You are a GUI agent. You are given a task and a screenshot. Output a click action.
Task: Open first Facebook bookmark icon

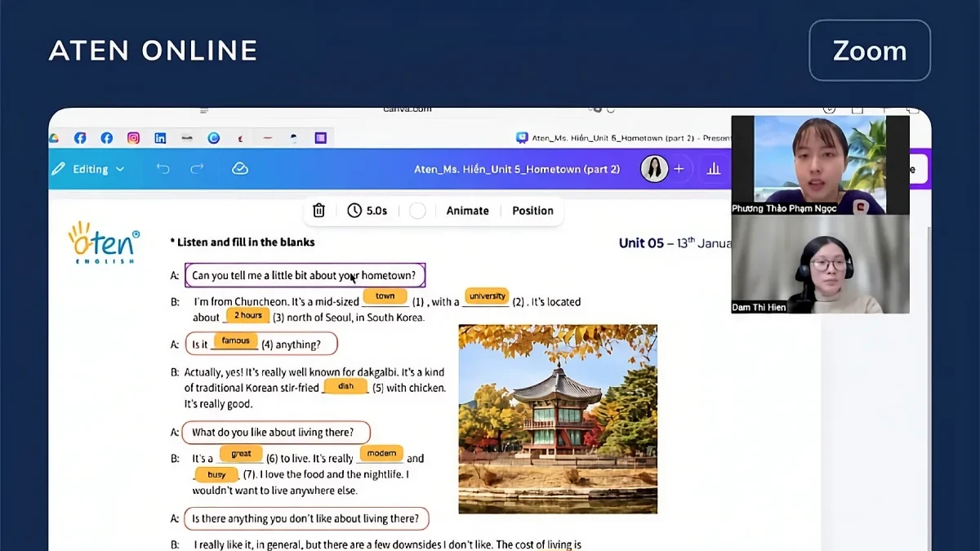click(80, 138)
